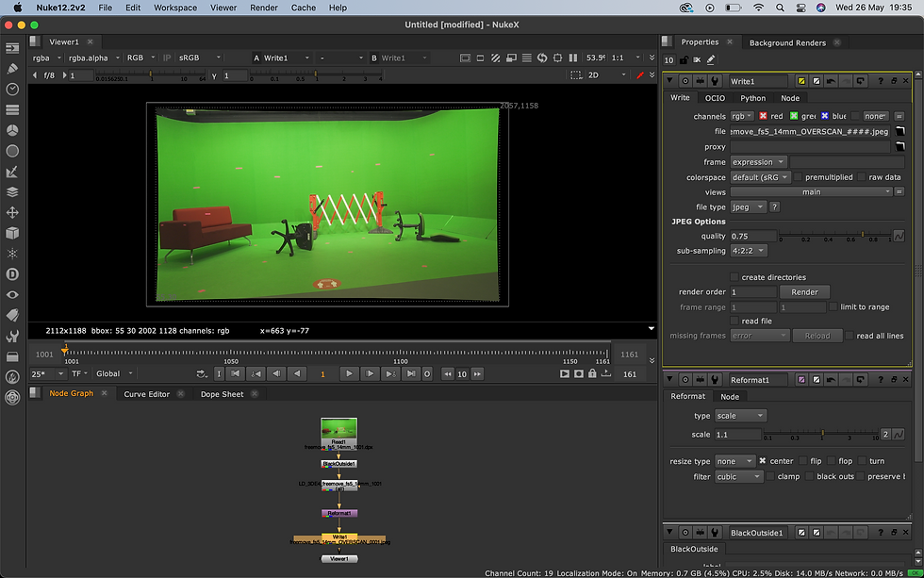This screenshot has width=924, height=578.
Task: Open the Time nodes clock icon
Action: (12, 89)
